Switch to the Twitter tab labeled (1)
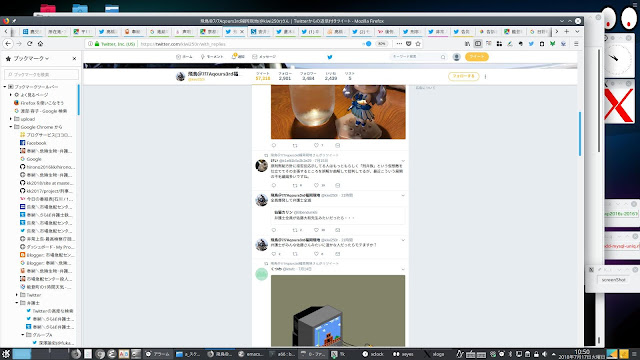The image size is (640, 360). coord(311,31)
